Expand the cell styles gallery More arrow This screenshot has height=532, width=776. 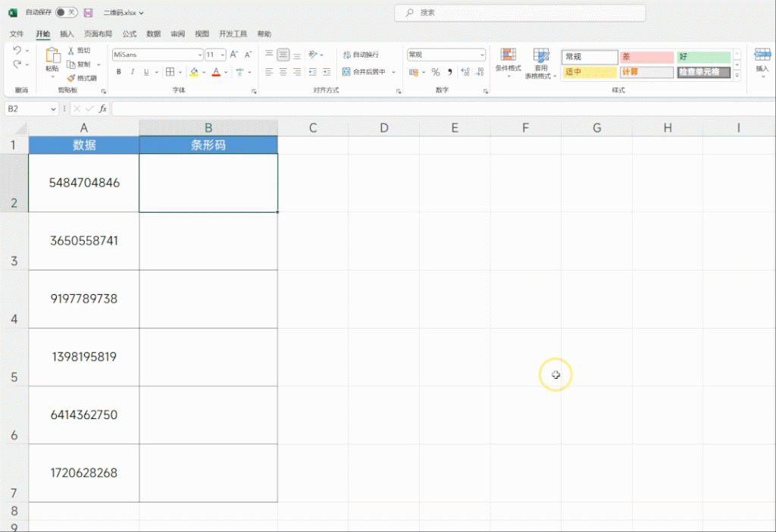coord(737,76)
